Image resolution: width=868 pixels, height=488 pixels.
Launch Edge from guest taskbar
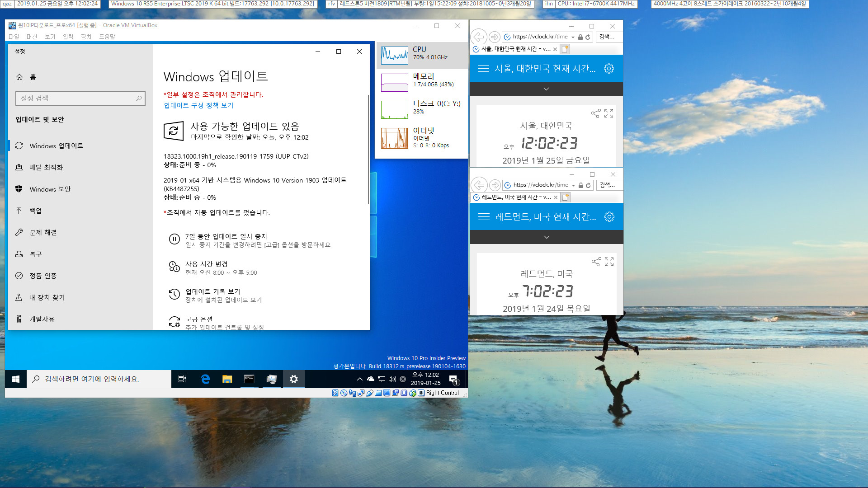tap(205, 379)
